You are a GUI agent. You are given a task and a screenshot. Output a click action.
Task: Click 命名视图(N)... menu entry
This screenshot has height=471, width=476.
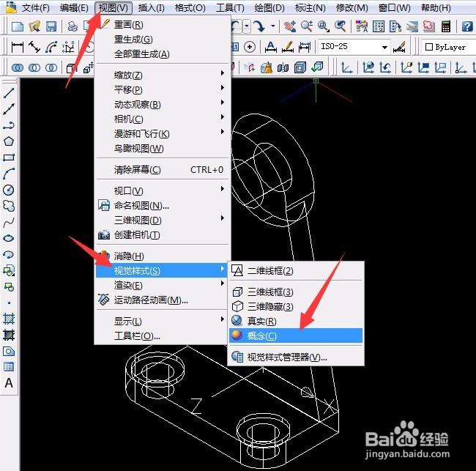point(163,205)
